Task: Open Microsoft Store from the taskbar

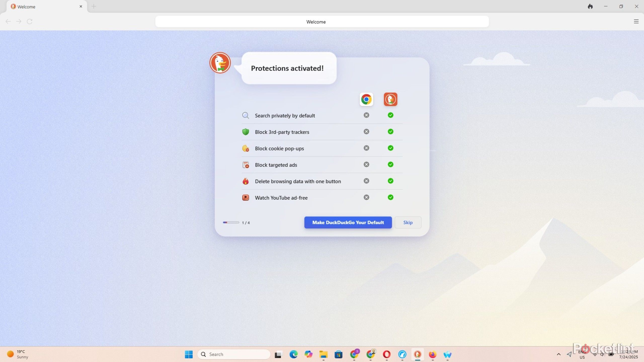Action: 339,354
